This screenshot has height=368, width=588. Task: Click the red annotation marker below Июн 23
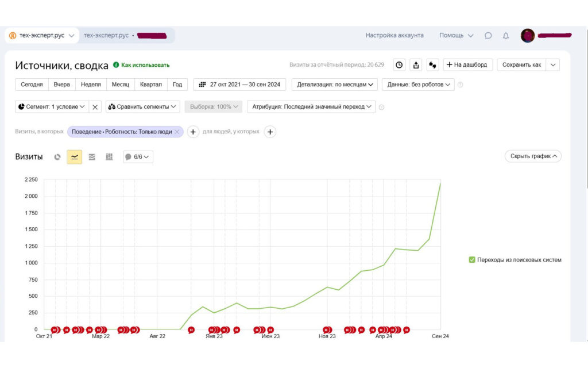pos(270,329)
